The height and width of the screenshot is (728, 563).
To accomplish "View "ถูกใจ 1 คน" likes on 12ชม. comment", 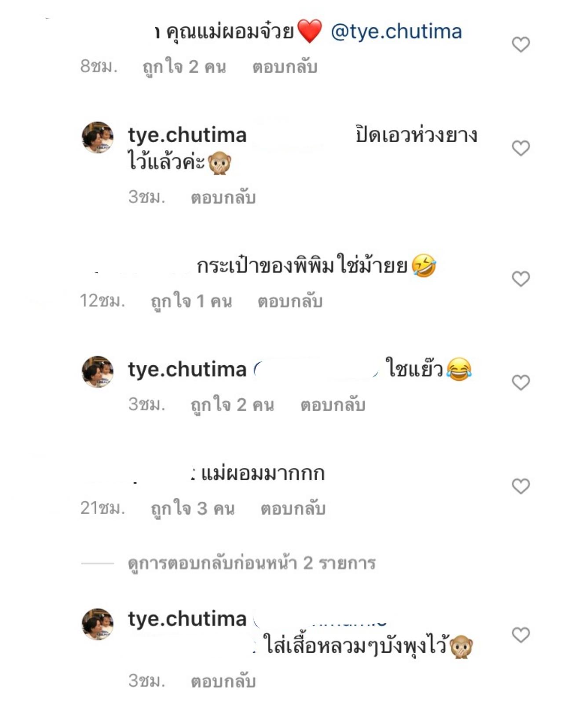I will pyautogui.click(x=191, y=301).
